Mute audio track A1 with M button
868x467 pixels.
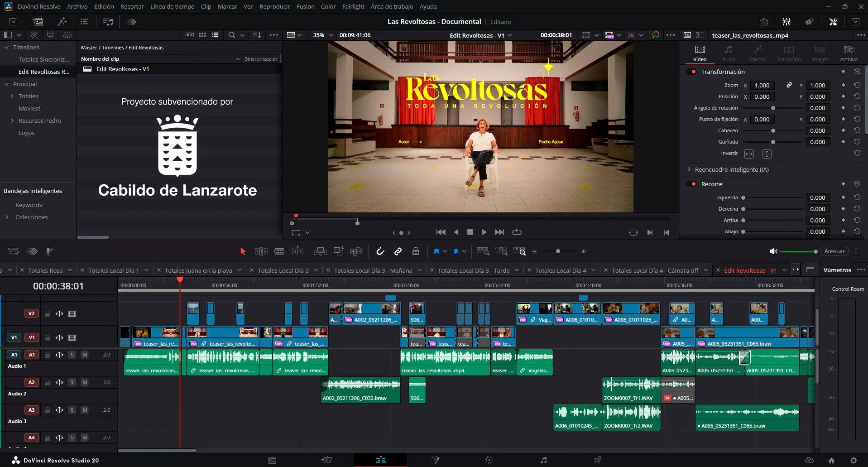[x=84, y=355]
